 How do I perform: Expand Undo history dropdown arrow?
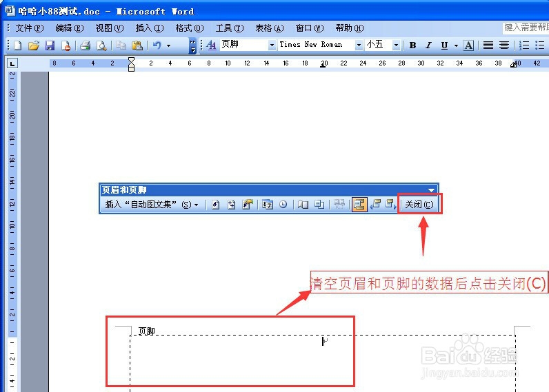[168, 45]
